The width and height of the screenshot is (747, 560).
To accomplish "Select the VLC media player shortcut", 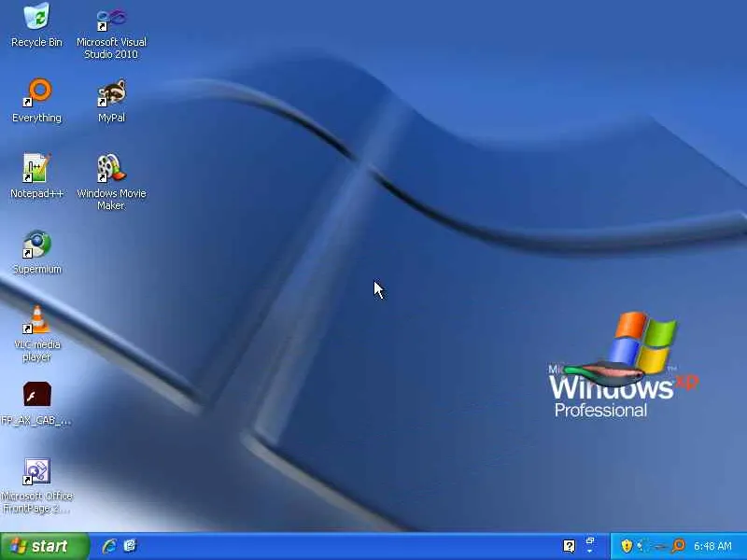I will tap(36, 333).
